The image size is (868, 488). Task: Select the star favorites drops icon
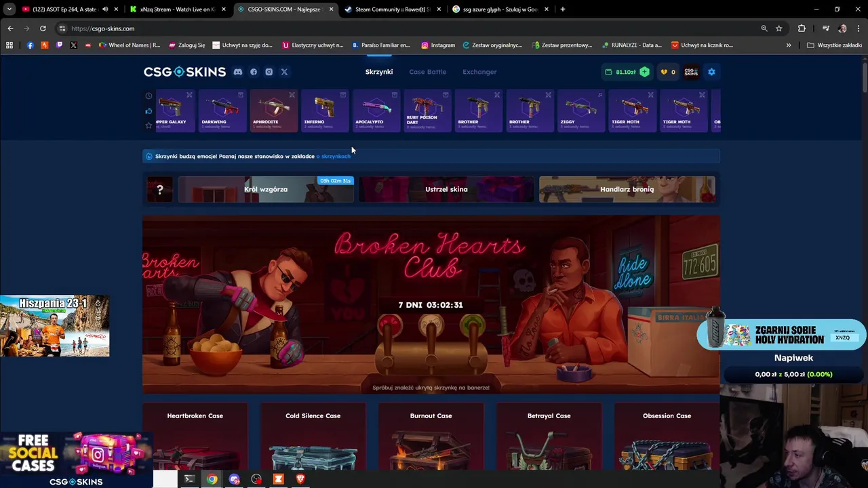pyautogui.click(x=149, y=125)
